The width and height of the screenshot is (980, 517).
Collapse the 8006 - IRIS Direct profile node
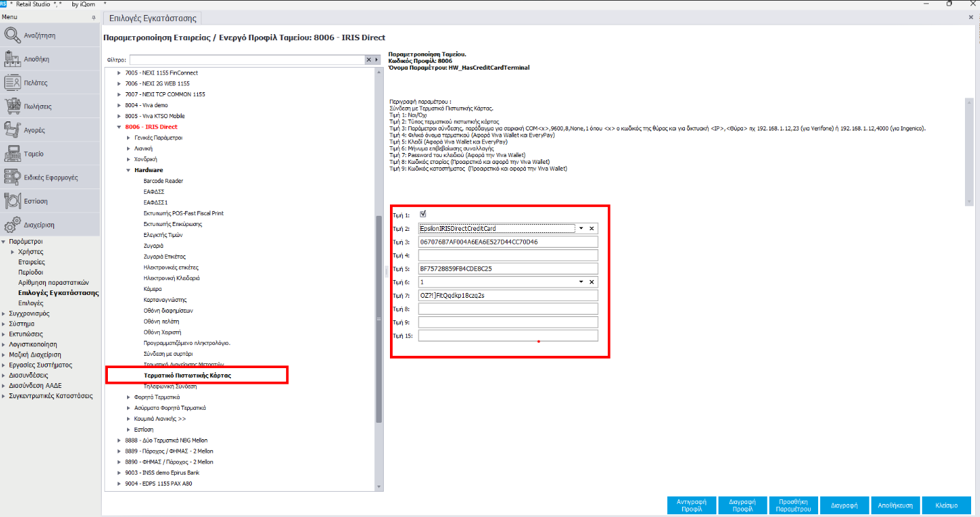tap(120, 127)
